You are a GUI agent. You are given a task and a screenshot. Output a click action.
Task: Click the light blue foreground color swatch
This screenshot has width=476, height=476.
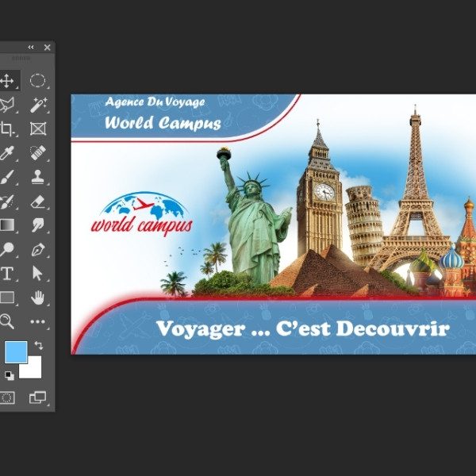(x=13, y=352)
